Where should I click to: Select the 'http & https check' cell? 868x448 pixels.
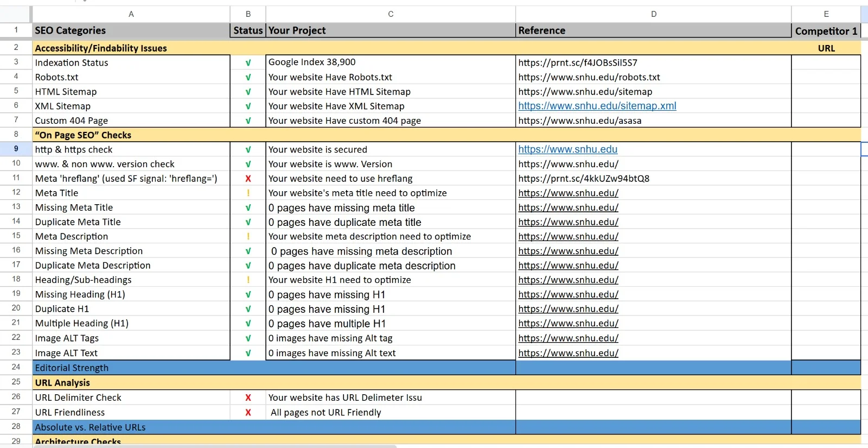coord(131,149)
